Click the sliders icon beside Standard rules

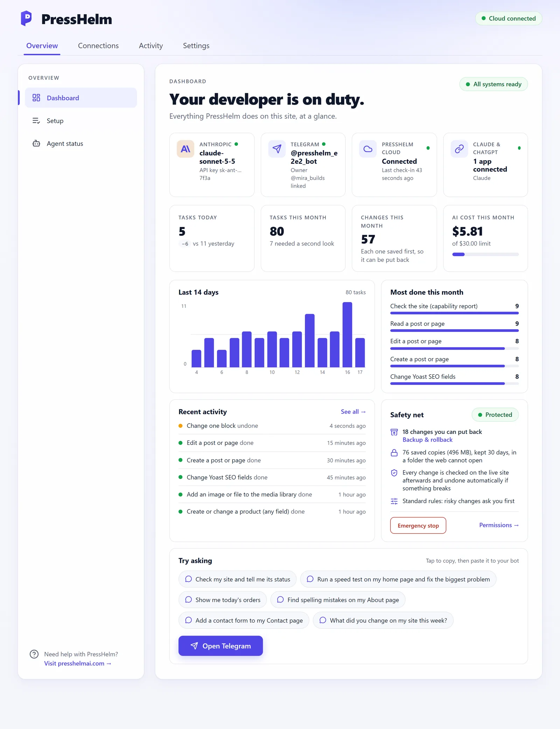(394, 501)
